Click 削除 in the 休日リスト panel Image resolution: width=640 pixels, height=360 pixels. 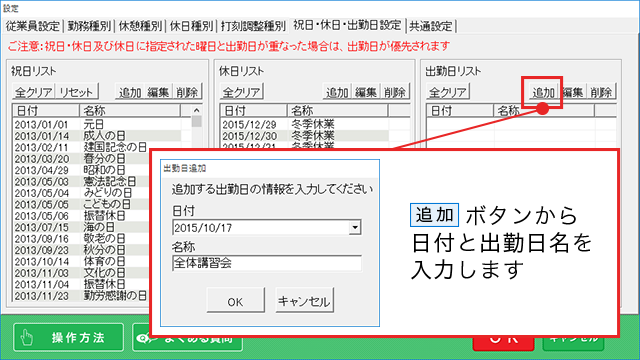[395, 92]
